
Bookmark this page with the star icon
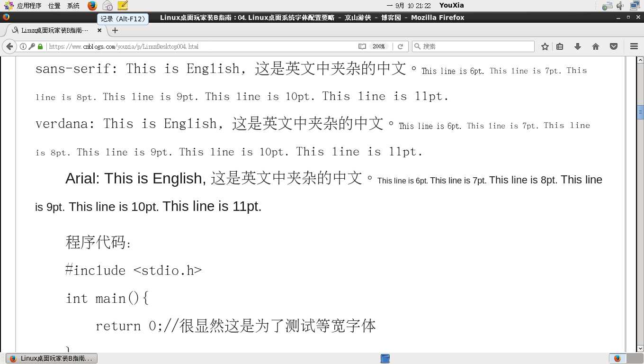point(545,46)
